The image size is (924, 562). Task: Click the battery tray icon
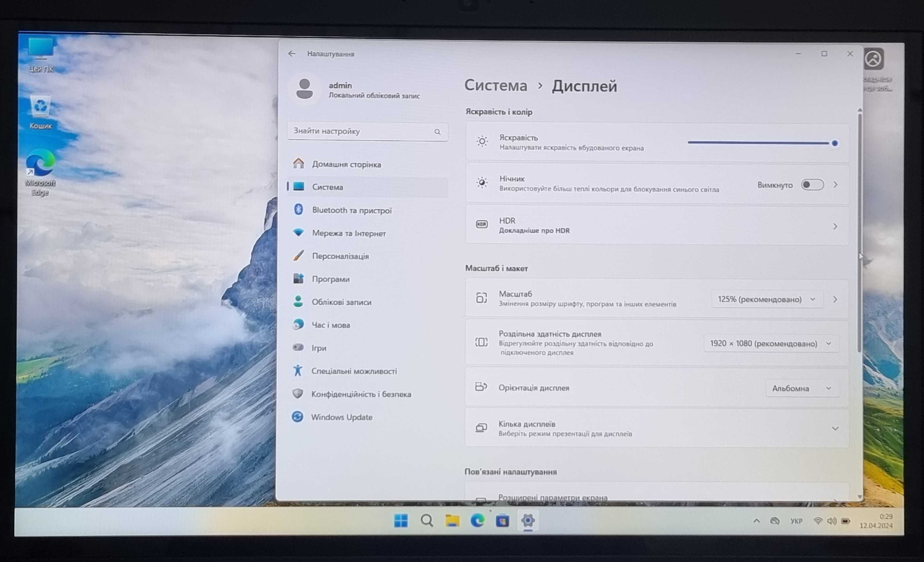[846, 521]
